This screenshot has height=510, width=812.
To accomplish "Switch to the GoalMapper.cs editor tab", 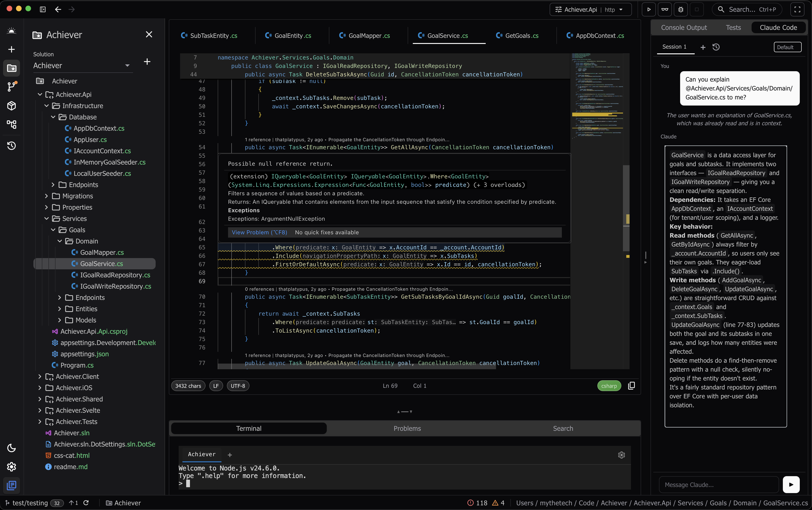I will pyautogui.click(x=365, y=35).
